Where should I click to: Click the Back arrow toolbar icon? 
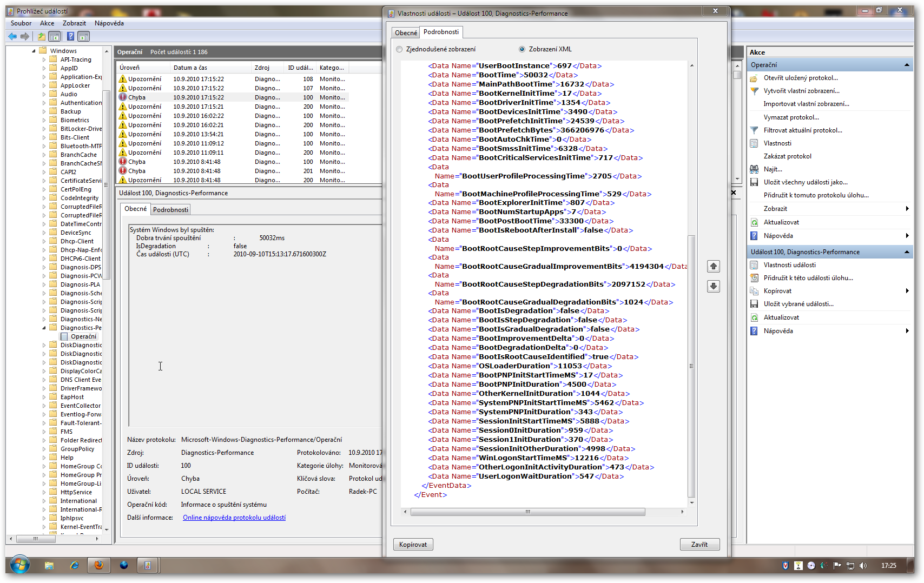pos(12,36)
